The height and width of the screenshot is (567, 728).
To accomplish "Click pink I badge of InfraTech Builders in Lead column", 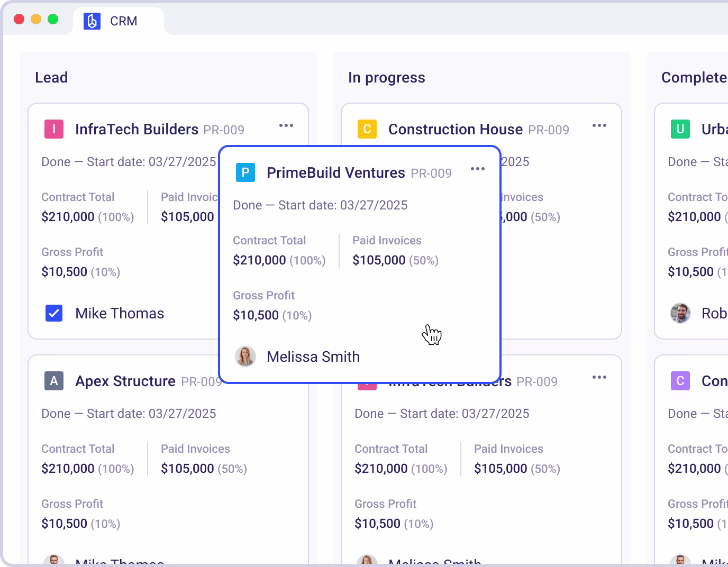I will tap(54, 129).
